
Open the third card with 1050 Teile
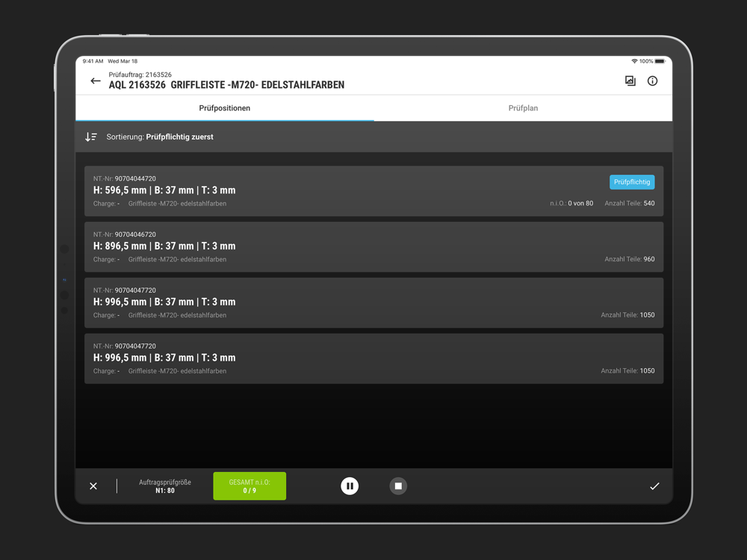[x=374, y=302]
